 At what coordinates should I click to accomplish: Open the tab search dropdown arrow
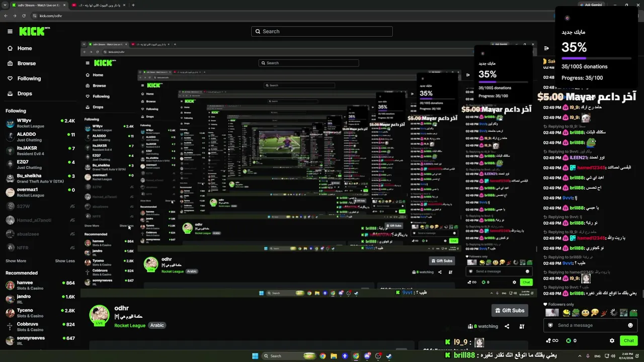coord(5,5)
